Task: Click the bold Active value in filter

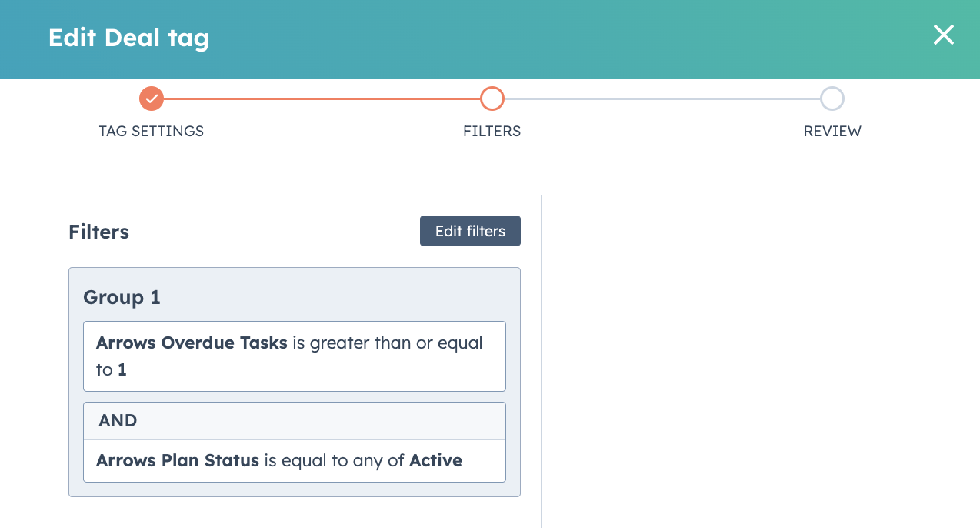Action: click(435, 461)
